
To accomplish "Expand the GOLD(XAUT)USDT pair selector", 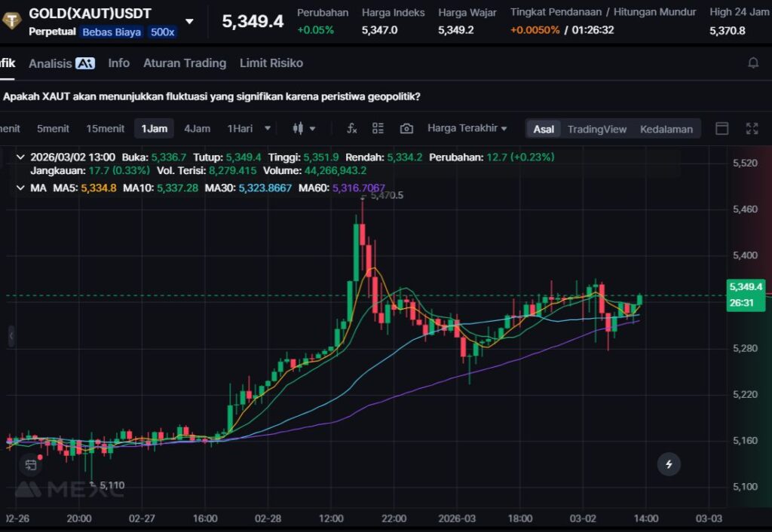I will pos(189,21).
